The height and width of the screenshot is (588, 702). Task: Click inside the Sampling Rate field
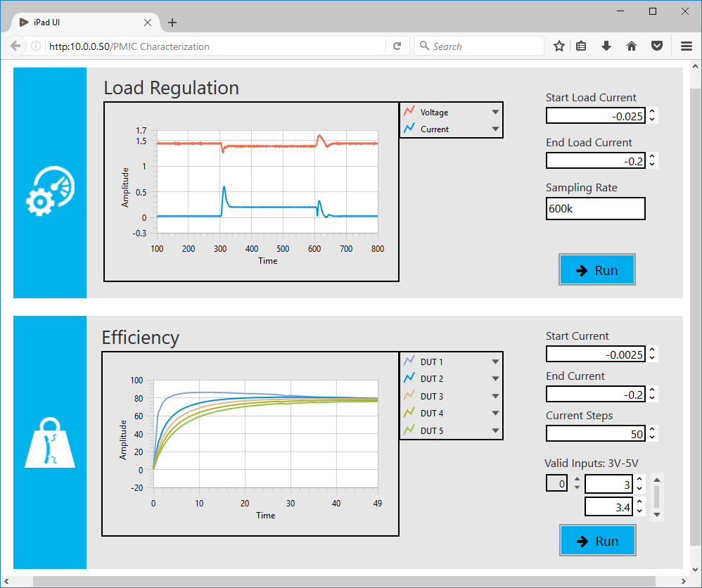point(595,208)
